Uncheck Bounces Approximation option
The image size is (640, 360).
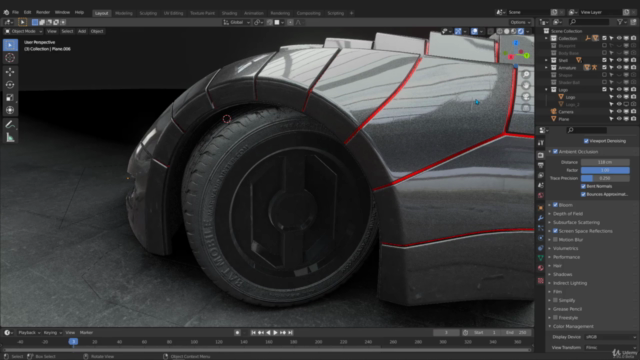(583, 194)
